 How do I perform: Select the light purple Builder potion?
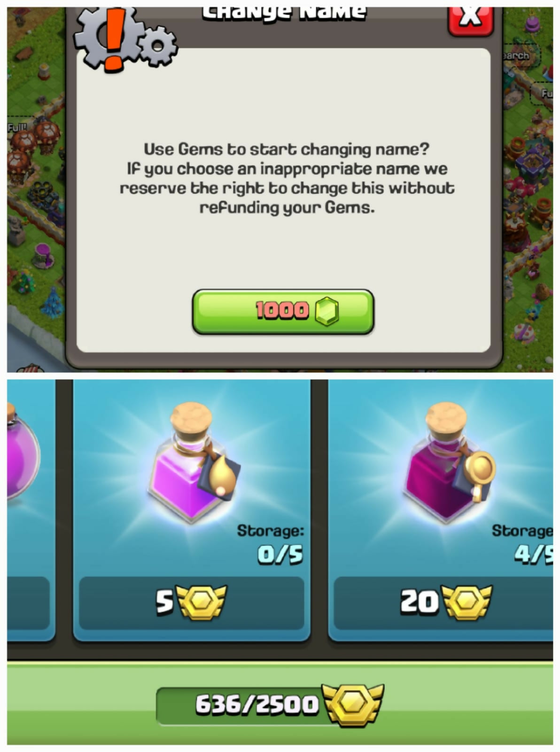click(194, 462)
